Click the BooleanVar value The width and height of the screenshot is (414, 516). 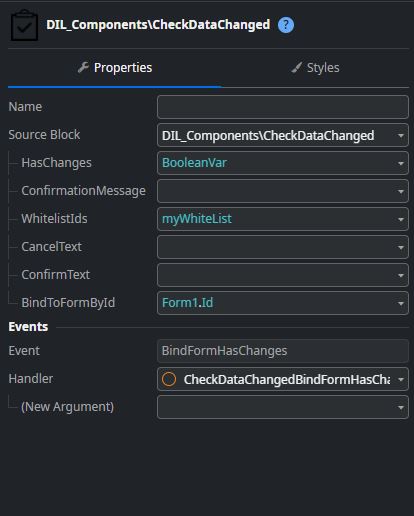(194, 163)
